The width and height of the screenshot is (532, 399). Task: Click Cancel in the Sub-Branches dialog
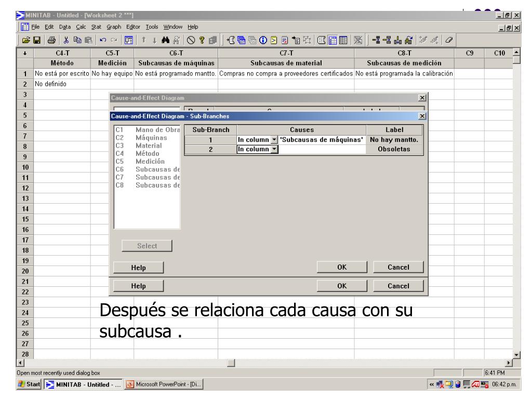[x=398, y=267]
